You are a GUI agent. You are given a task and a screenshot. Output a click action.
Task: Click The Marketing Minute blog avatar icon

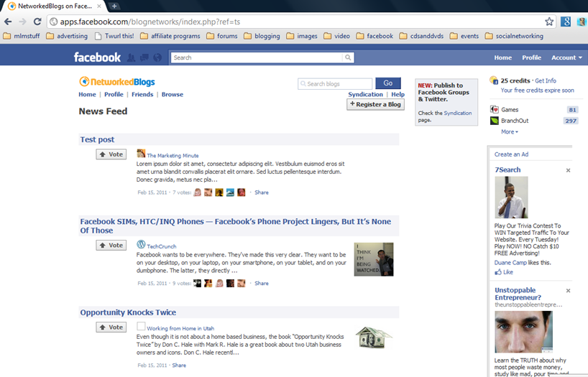pos(141,153)
